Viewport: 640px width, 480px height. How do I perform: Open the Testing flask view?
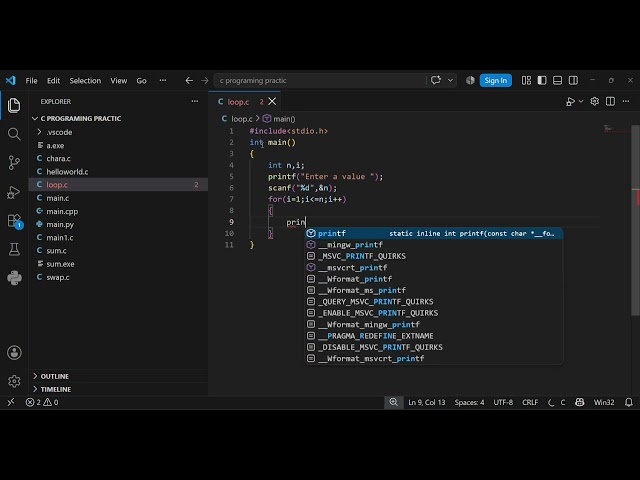pos(14,249)
